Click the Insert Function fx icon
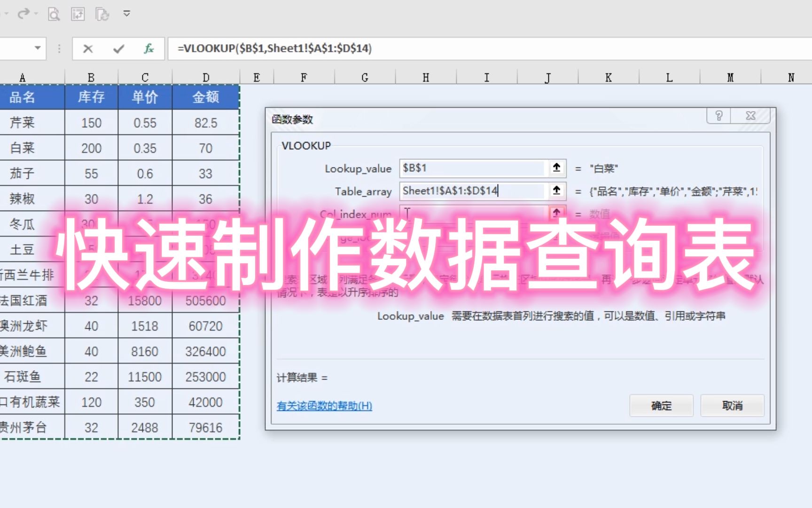812x508 pixels. coord(148,48)
